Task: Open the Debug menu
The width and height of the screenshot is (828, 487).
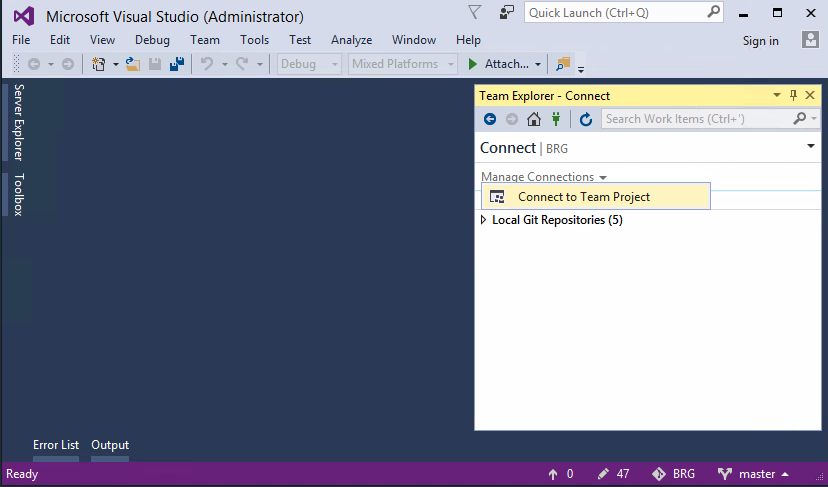Action: pyautogui.click(x=152, y=40)
